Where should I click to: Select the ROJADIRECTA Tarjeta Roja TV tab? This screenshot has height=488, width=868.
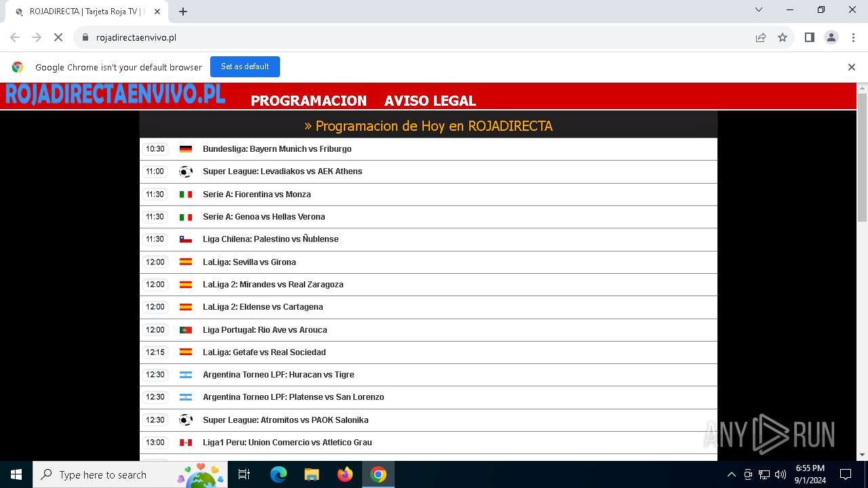click(87, 12)
